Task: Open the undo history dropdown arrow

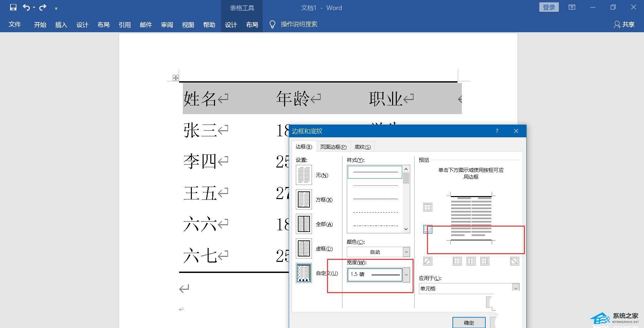Action: click(34, 8)
